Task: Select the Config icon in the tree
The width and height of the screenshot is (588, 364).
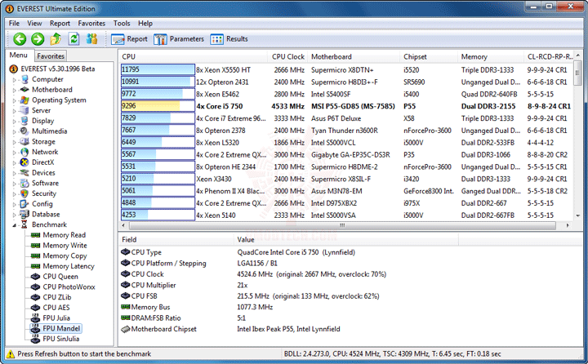Action: tap(24, 204)
